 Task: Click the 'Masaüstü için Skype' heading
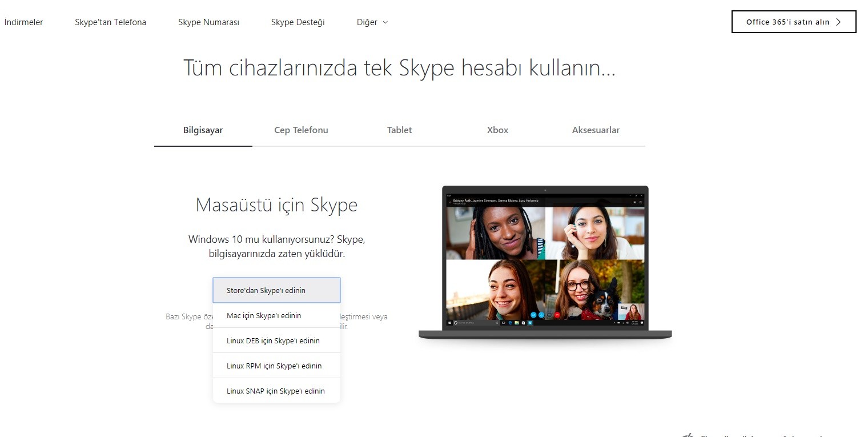tap(276, 205)
